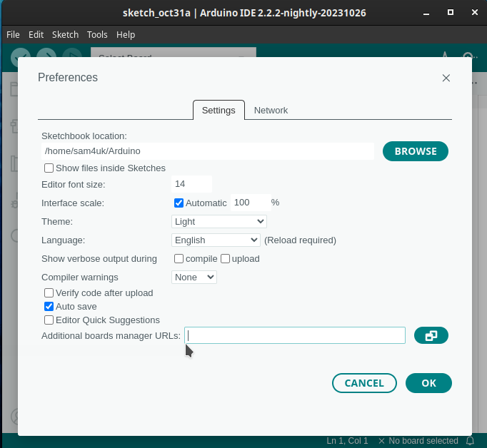Enable verbose output during compile
The height and width of the screenshot is (448, 487).
[179, 259]
